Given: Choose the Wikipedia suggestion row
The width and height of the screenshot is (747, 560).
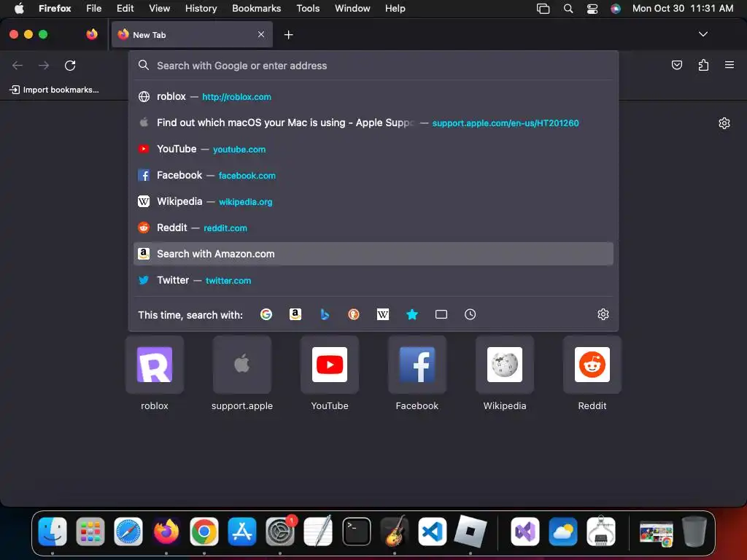Looking at the screenshot, I should click(x=373, y=201).
